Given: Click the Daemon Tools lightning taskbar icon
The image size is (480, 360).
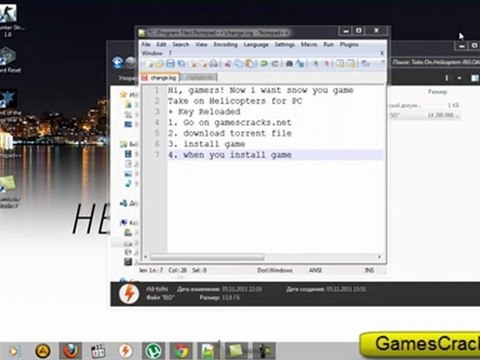Looking at the screenshot, I should (126, 351).
